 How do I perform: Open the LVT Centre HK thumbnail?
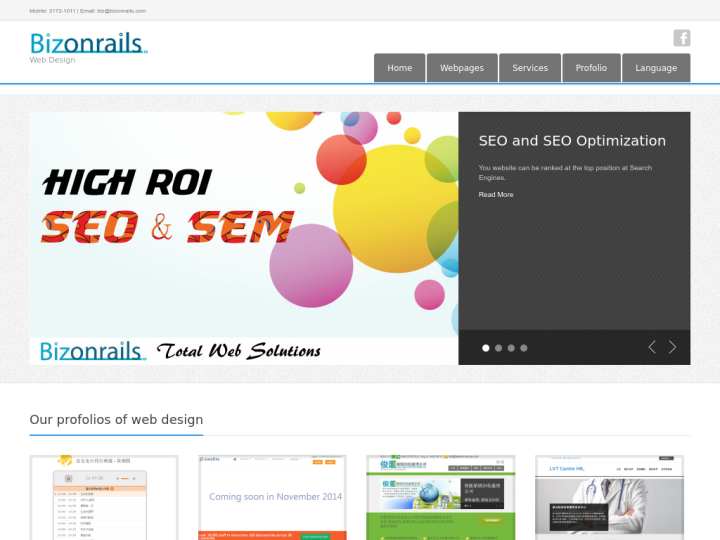[610, 497]
